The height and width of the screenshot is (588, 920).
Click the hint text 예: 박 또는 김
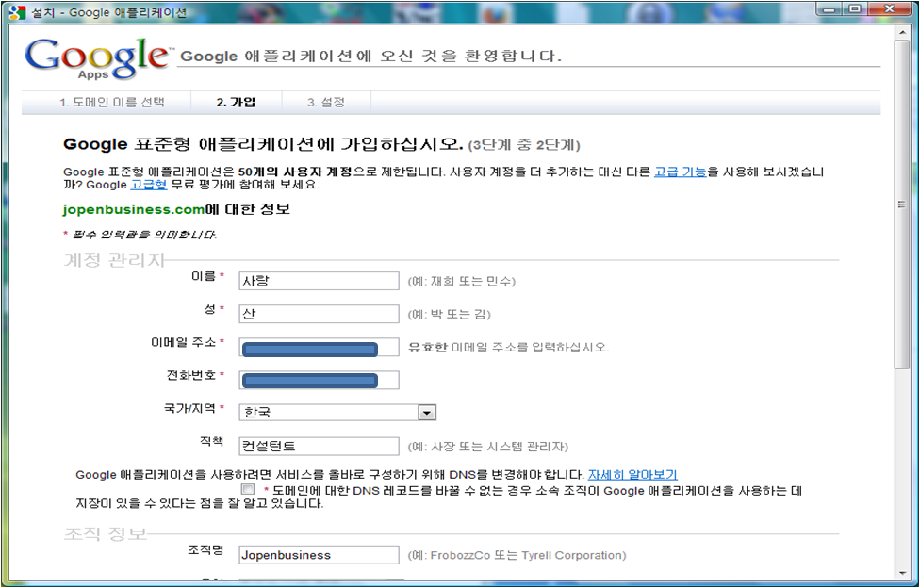[x=450, y=314]
